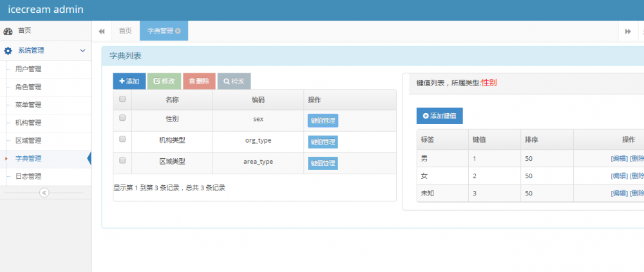Check the box for the 区域类型 row
Viewport: 644px width, 272px height.
[x=122, y=160]
